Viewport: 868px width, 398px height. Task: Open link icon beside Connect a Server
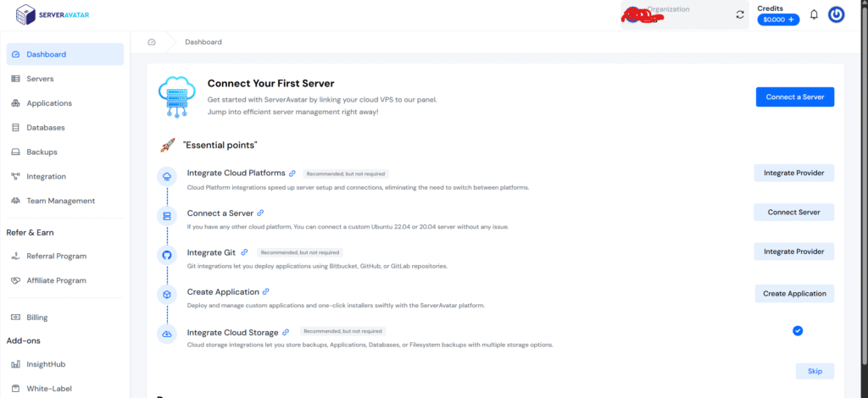pyautogui.click(x=260, y=213)
